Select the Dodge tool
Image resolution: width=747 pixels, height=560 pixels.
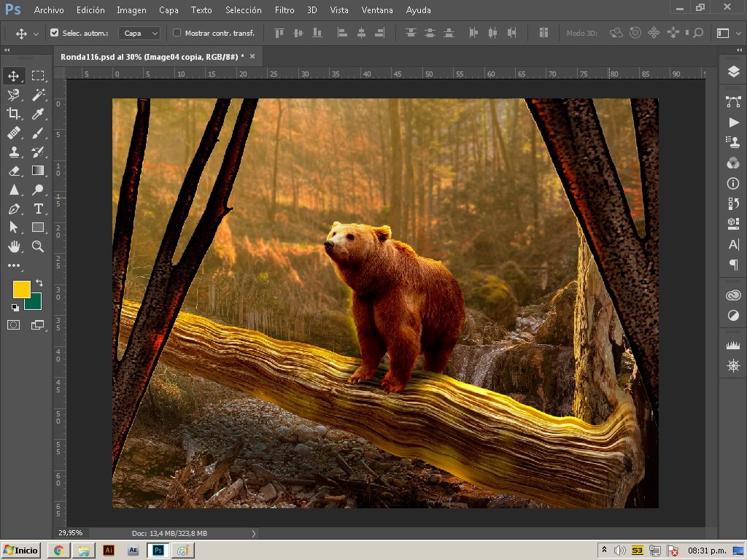(x=38, y=190)
